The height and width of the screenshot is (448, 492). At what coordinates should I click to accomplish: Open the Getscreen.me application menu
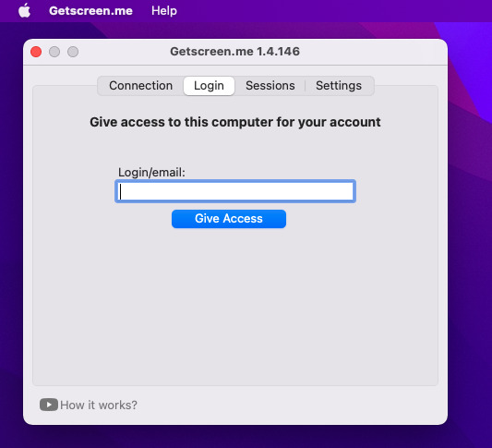point(91,11)
